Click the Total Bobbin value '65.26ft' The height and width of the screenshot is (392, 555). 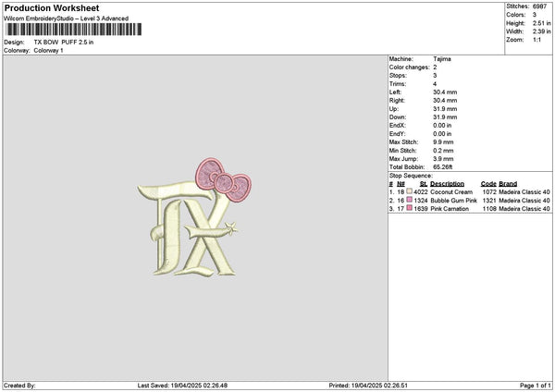tap(443, 167)
